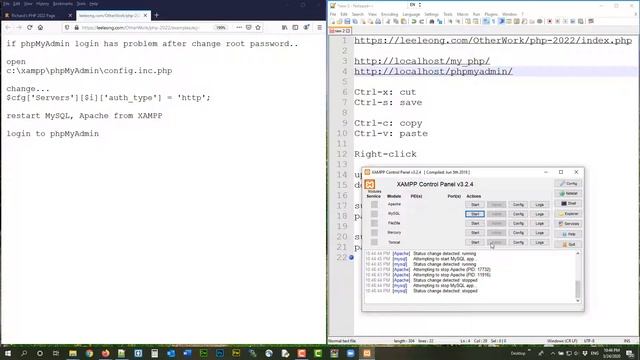Show hidden system tray icons chevron
The width and height of the screenshot is (640, 360).
(553, 353)
